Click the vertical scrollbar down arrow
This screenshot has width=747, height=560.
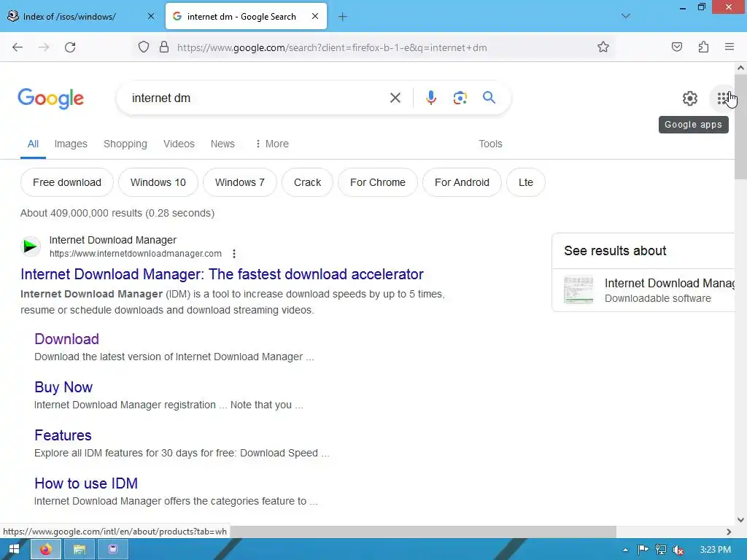coord(741,520)
